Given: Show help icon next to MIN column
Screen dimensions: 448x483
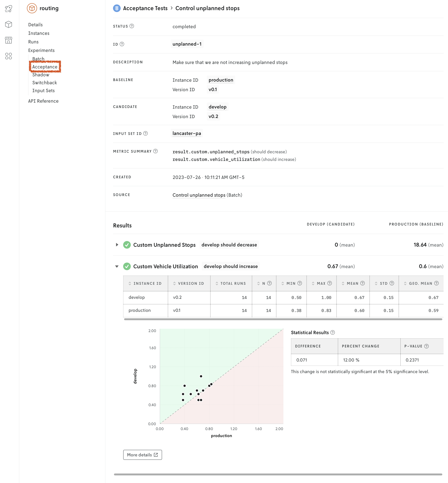Looking at the screenshot, I should (300, 283).
